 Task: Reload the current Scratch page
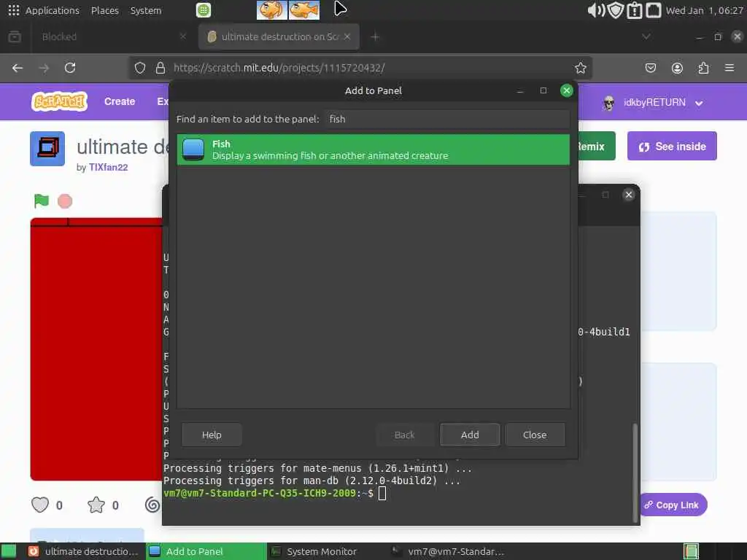(x=70, y=68)
